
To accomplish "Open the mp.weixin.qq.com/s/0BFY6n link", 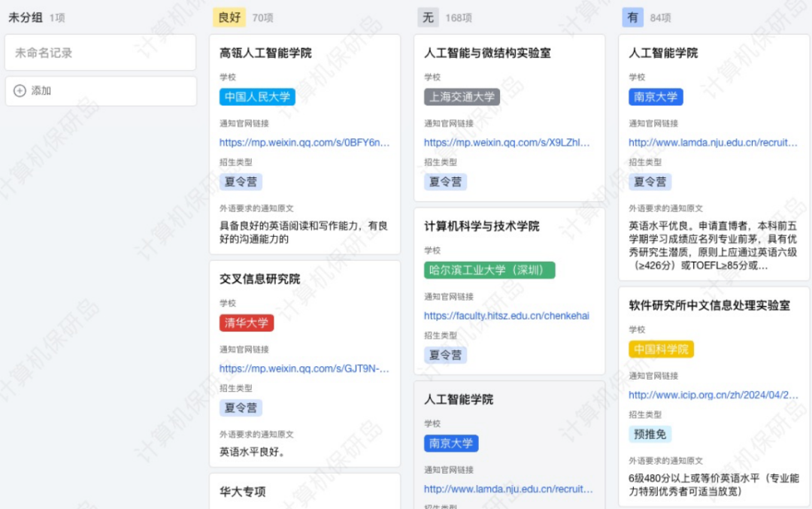I will [x=304, y=142].
